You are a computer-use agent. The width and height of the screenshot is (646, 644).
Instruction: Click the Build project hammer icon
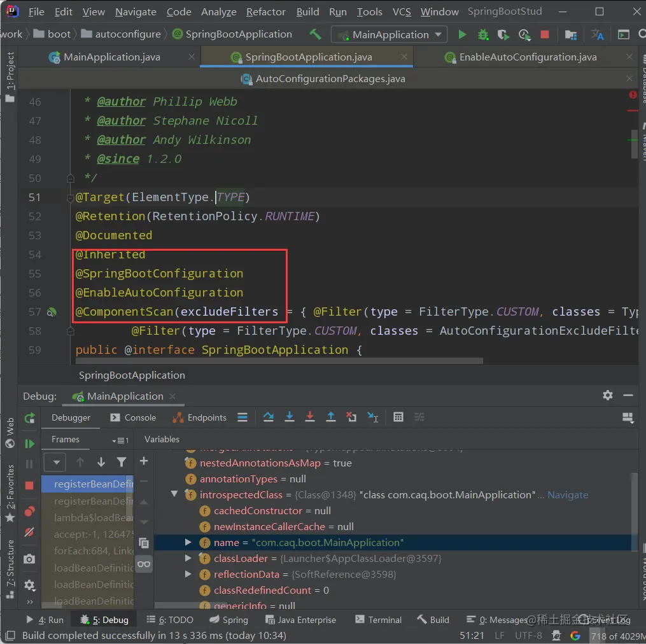(x=315, y=34)
